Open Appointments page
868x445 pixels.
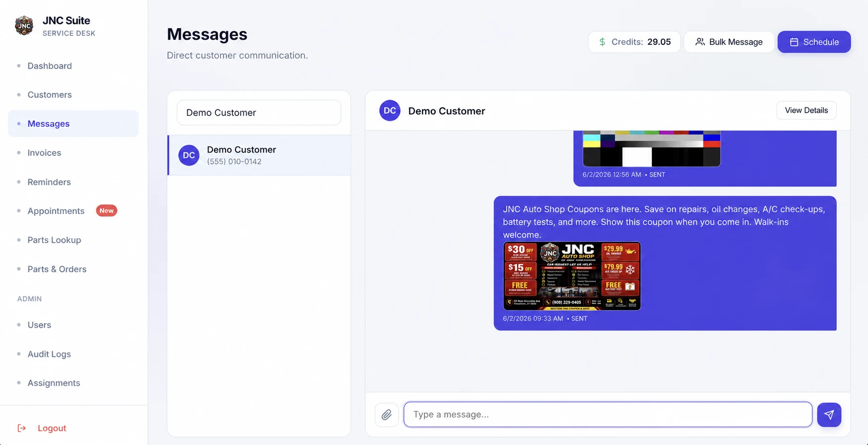tap(56, 211)
